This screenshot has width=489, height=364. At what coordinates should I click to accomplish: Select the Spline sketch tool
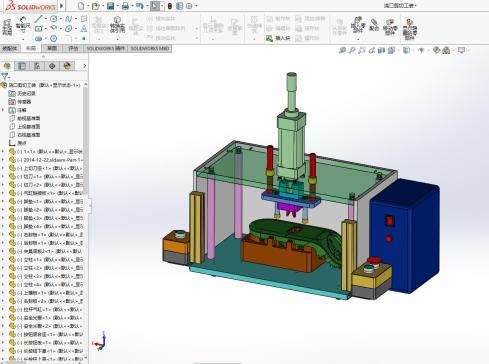click(68, 19)
